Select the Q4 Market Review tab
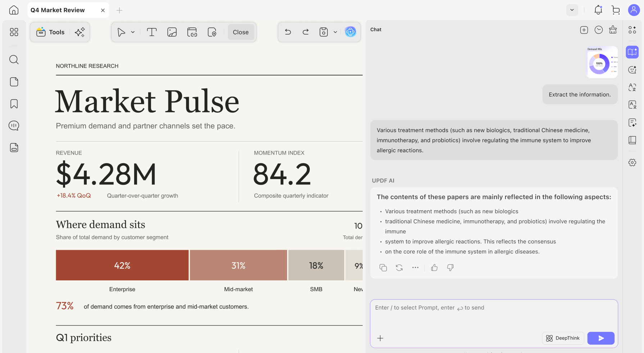 (x=68, y=10)
